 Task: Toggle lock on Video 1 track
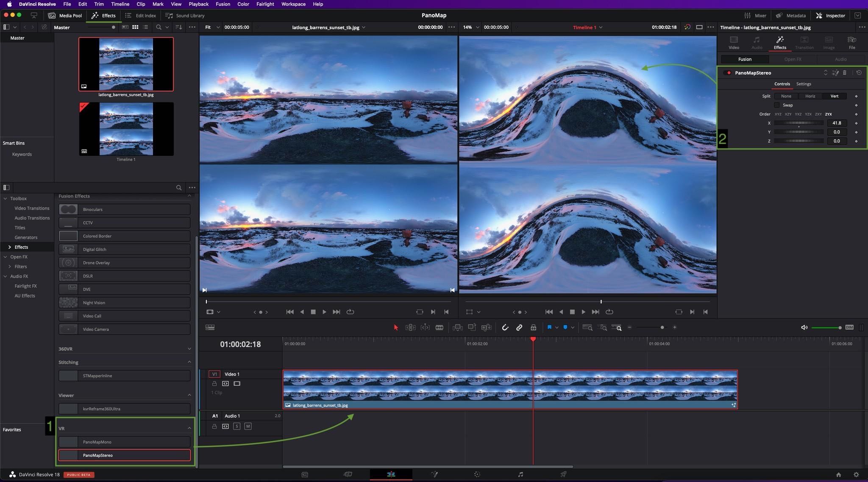pyautogui.click(x=214, y=384)
